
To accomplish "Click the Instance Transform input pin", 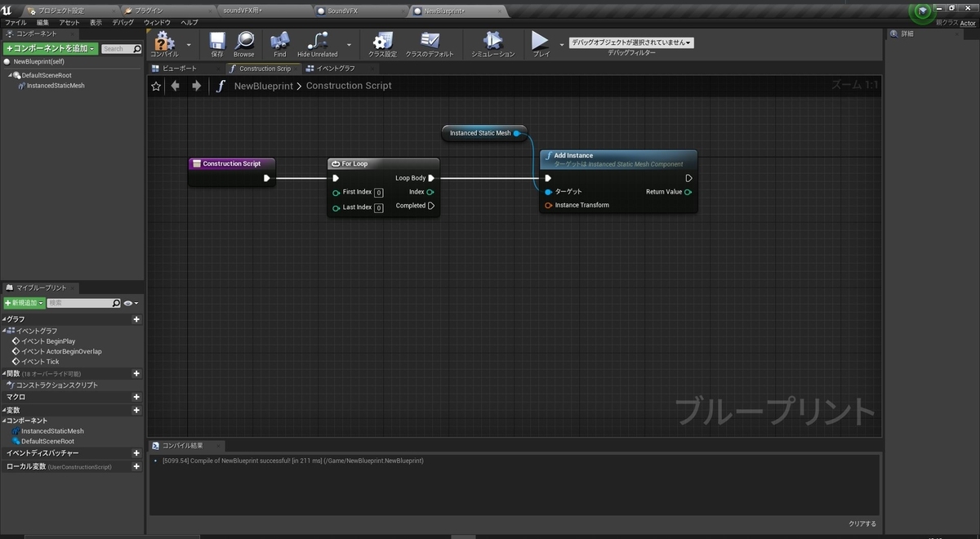I will coord(548,205).
